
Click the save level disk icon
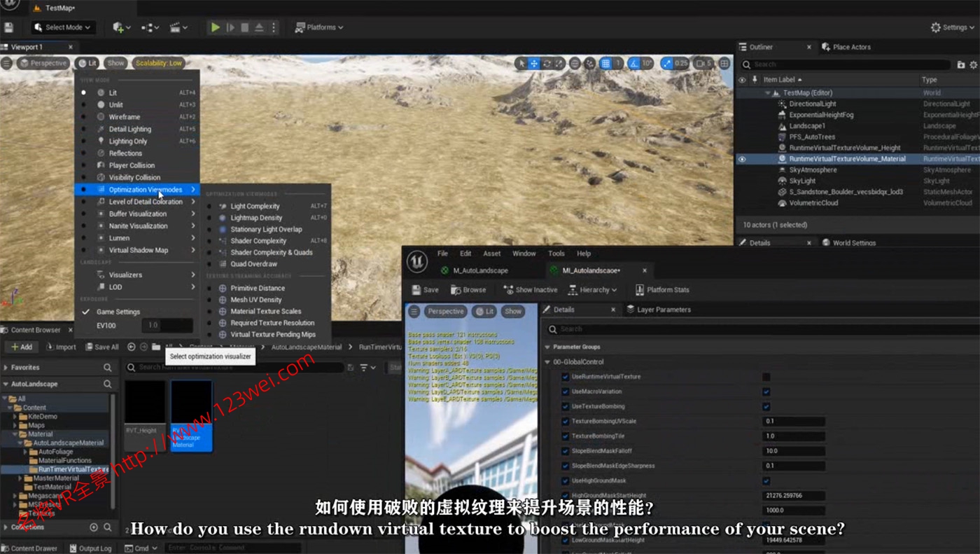9,27
